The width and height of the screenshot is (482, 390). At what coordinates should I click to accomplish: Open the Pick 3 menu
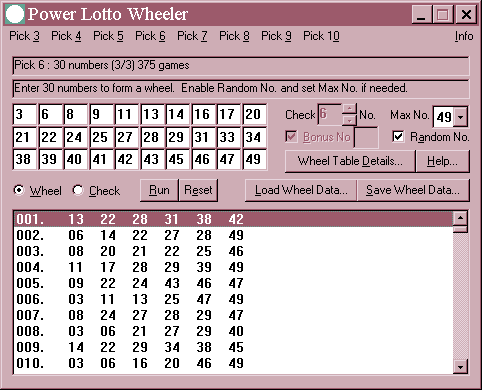point(24,36)
